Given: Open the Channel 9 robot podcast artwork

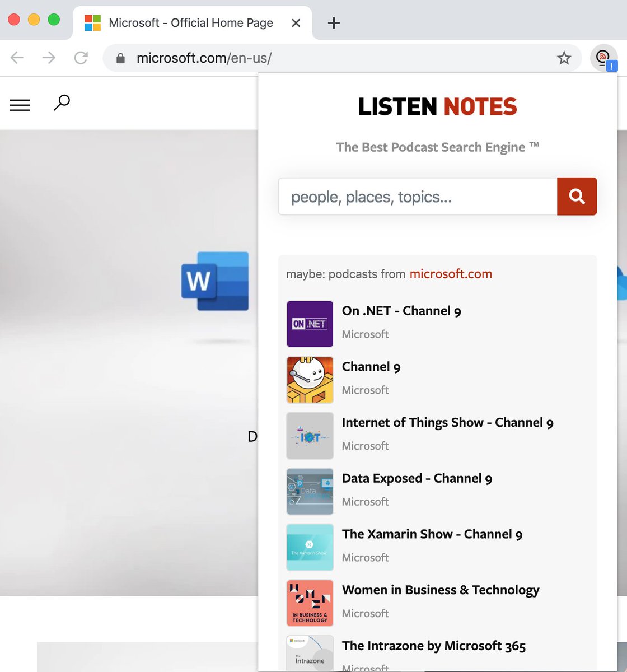Looking at the screenshot, I should coord(310,380).
